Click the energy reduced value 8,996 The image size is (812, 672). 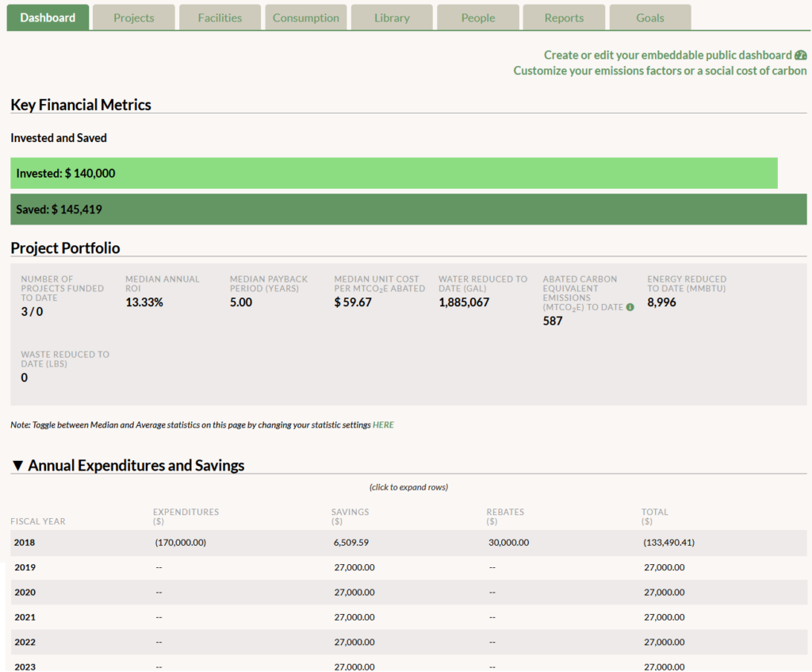tap(661, 302)
